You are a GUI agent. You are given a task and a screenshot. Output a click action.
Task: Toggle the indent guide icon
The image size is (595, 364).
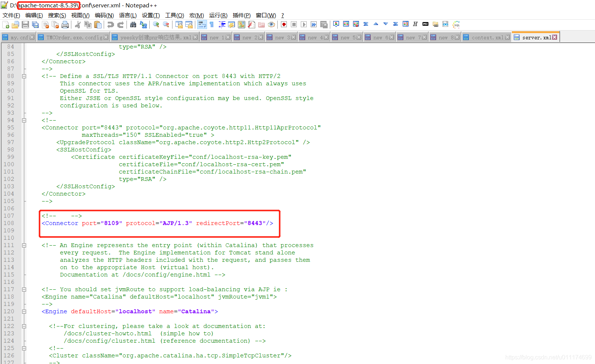(x=222, y=25)
